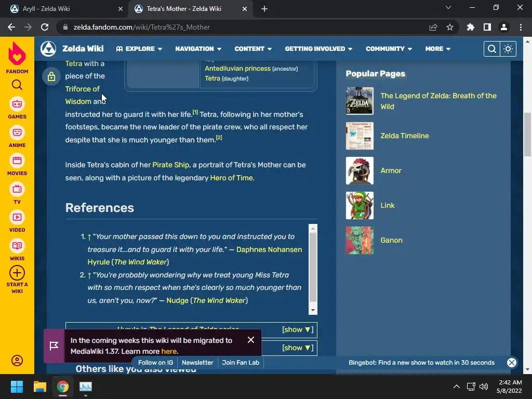Open the Nudge character link
The width and height of the screenshot is (532, 399).
point(178,300)
